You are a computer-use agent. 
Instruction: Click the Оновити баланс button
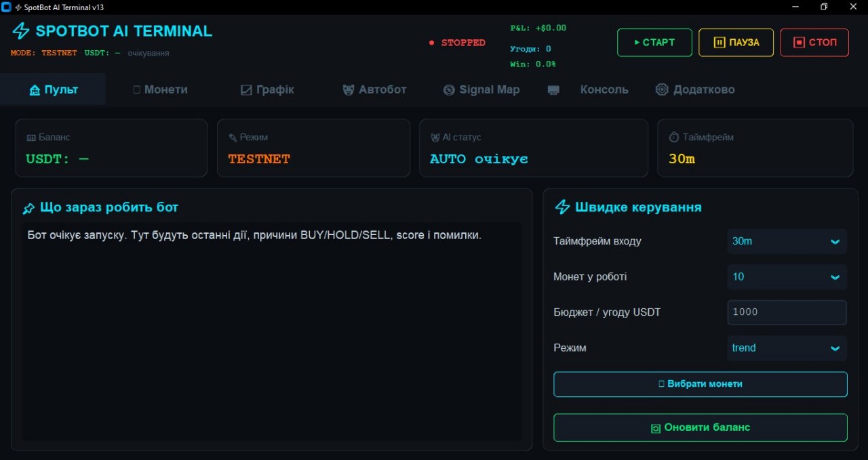click(701, 427)
